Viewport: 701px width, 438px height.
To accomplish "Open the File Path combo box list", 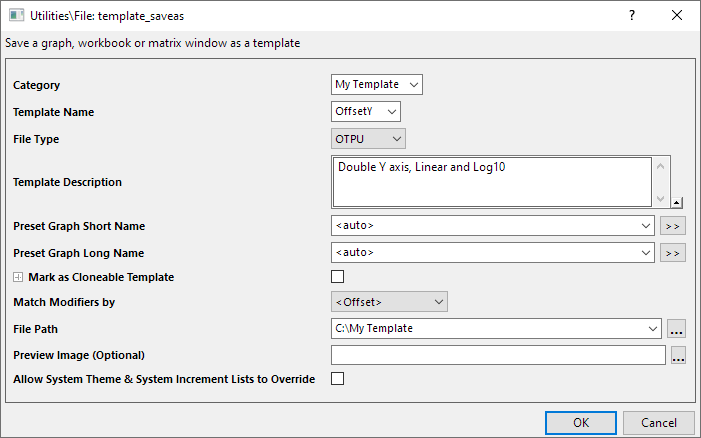I will [x=651, y=328].
